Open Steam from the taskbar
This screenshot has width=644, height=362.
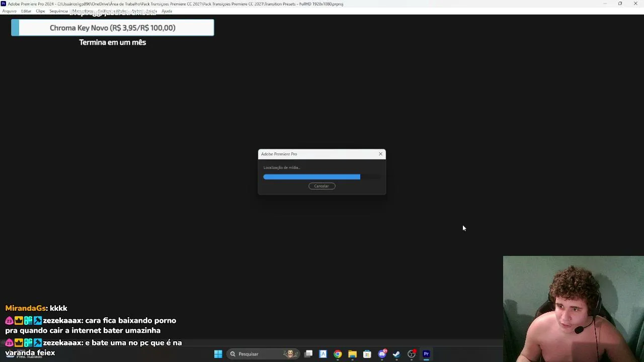pos(396,354)
